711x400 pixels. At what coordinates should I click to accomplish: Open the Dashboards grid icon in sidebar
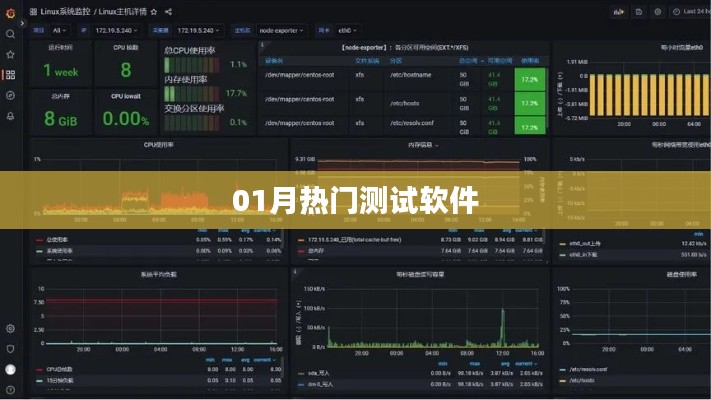(x=10, y=75)
